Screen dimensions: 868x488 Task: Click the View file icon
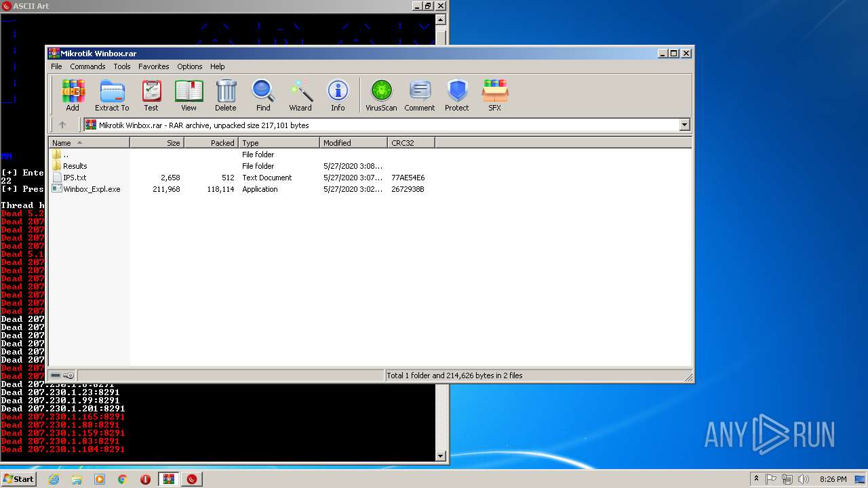(x=189, y=95)
